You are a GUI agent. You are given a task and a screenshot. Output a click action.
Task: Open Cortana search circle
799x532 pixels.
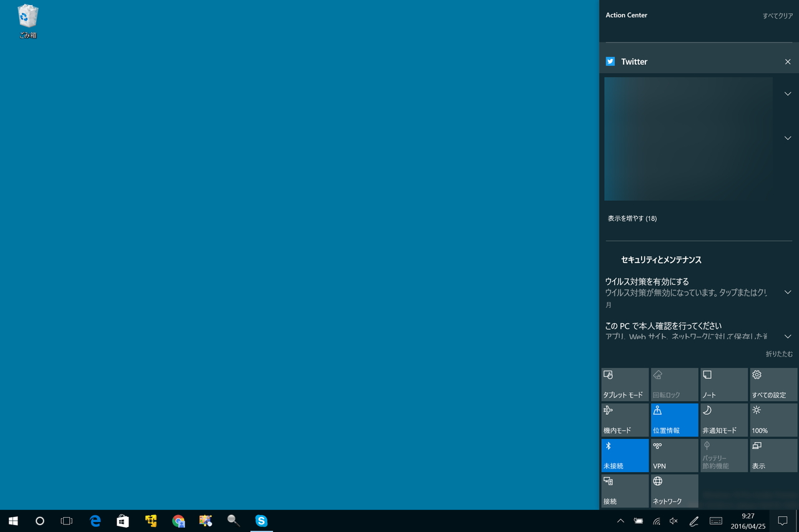coord(40,521)
